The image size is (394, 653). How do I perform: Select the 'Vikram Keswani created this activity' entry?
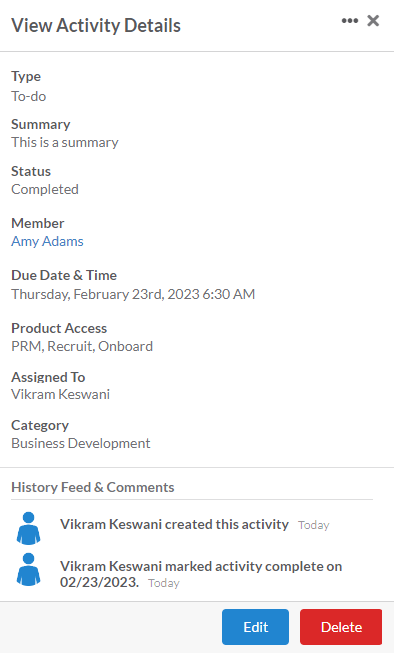click(x=174, y=524)
